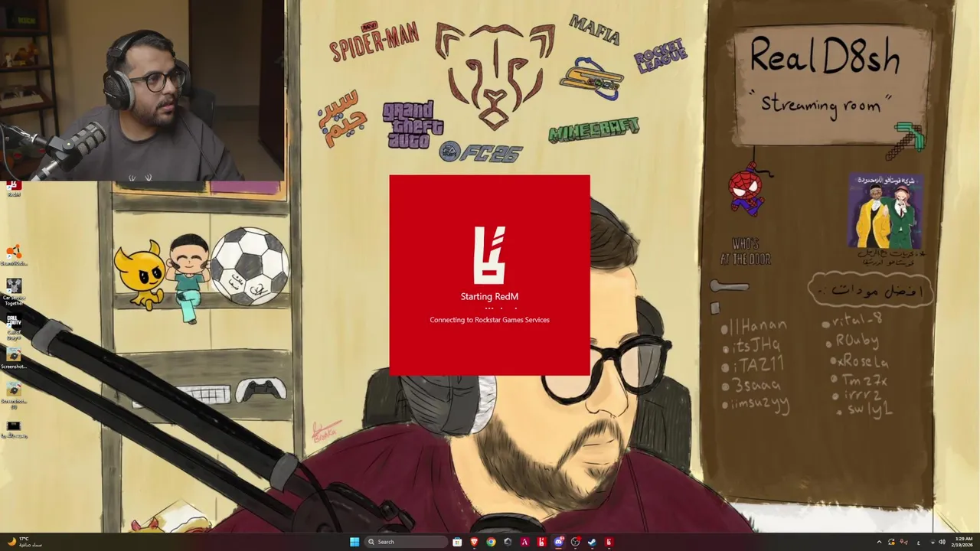Launch the Call of Duty desktop shortcut
This screenshot has width=980, height=551.
coord(13,326)
